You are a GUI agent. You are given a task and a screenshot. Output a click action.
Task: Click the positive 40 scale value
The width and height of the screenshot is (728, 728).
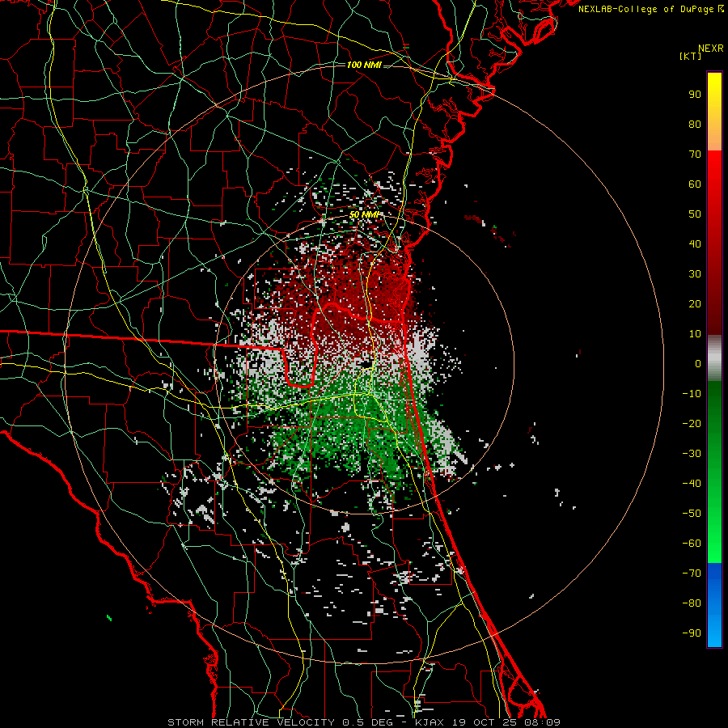(695, 243)
